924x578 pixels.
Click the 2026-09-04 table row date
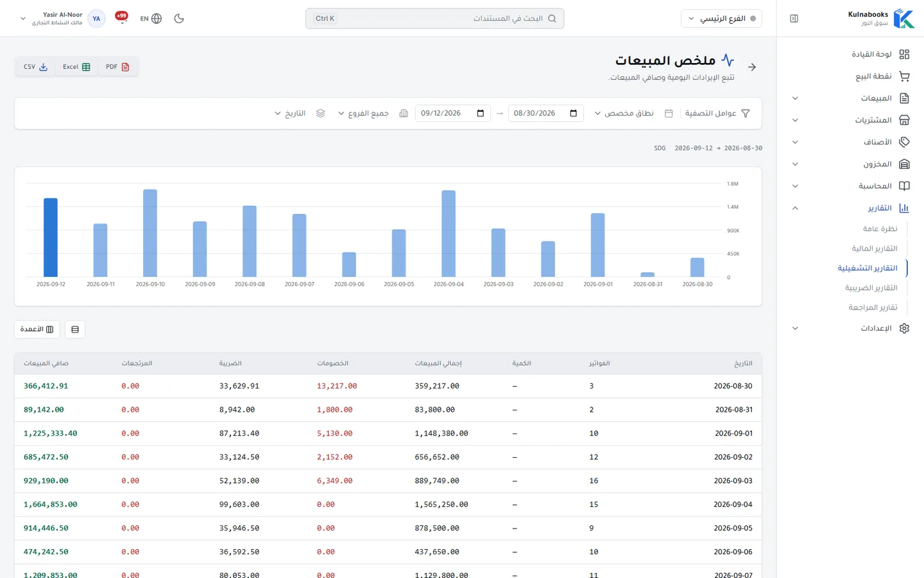[x=733, y=505]
